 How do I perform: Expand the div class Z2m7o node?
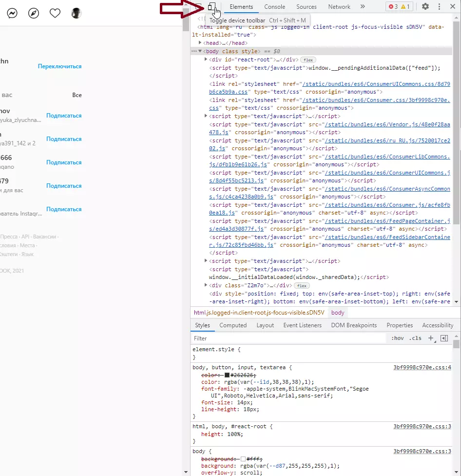pos(206,285)
